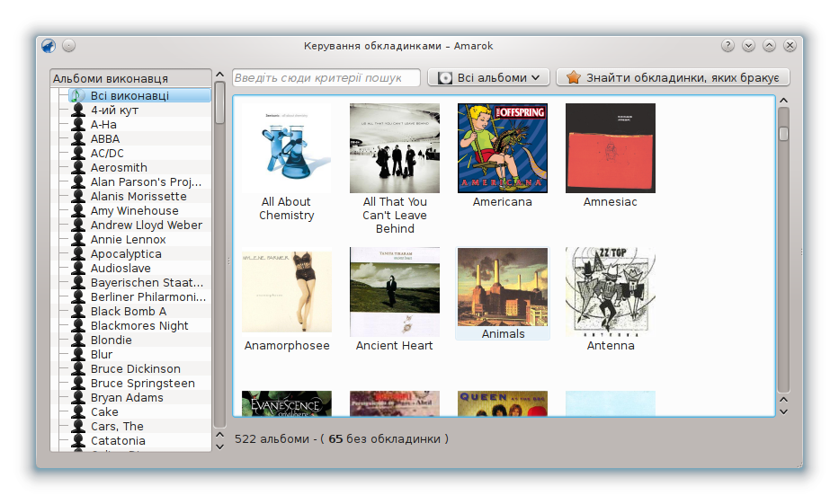Open the Всі альбоми dropdown filter
This screenshot has height=504, width=839.
pyautogui.click(x=489, y=77)
